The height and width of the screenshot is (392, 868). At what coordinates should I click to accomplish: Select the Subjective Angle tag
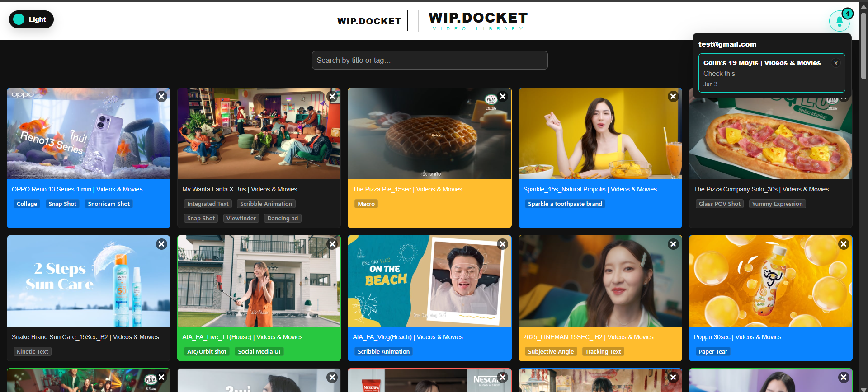click(551, 352)
